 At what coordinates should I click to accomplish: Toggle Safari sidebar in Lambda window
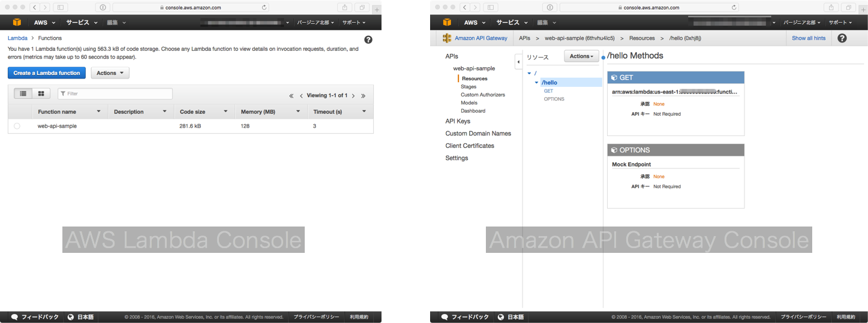pos(61,7)
